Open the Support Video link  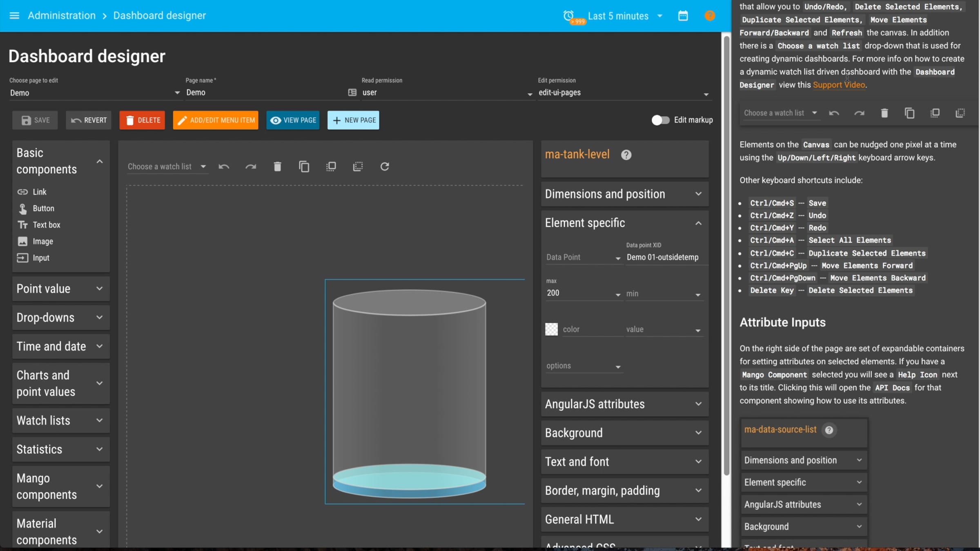click(839, 85)
